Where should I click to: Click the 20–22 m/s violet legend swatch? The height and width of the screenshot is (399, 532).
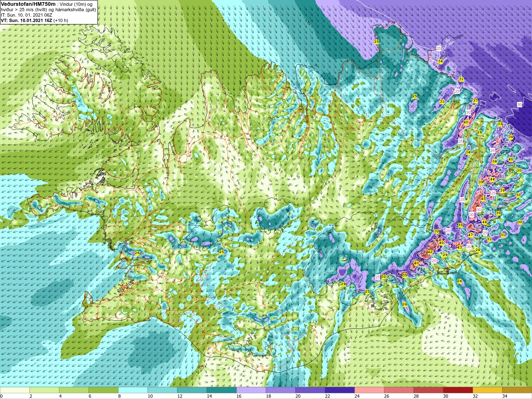pos(310,390)
